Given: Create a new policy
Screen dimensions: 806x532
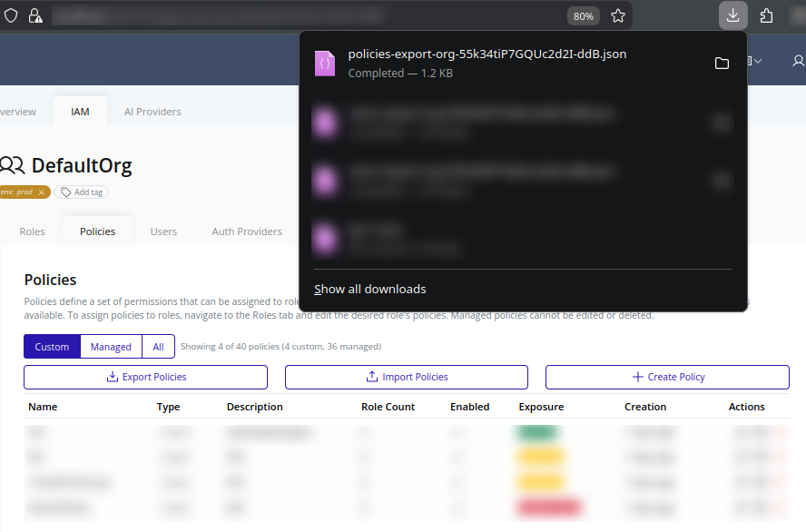Looking at the screenshot, I should pyautogui.click(x=667, y=377).
